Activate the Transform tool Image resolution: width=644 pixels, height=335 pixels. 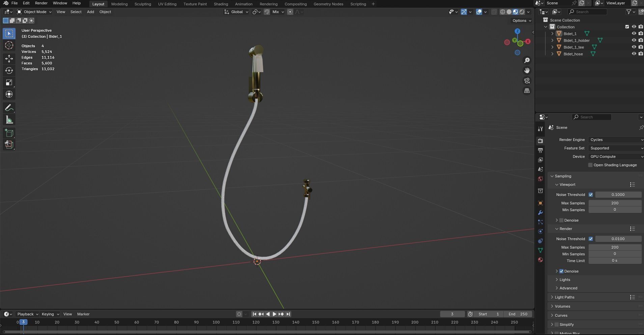tap(9, 94)
